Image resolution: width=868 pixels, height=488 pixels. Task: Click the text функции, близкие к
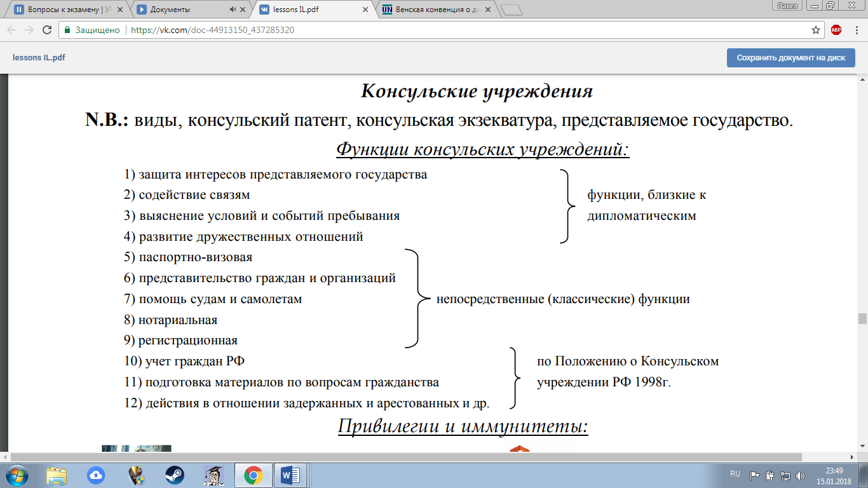click(647, 195)
